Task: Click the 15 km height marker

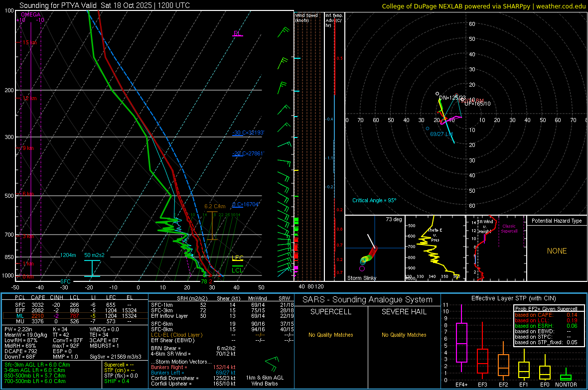Action: [29, 42]
